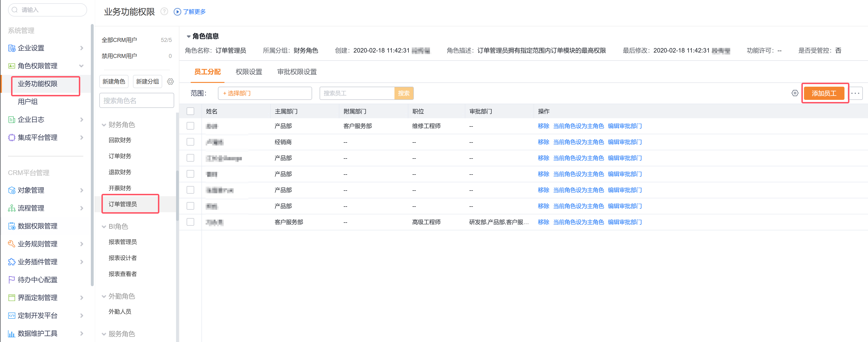Screen dimensions: 868x342
Task: Click 移除 for the 经销商 row
Action: pyautogui.click(x=543, y=142)
